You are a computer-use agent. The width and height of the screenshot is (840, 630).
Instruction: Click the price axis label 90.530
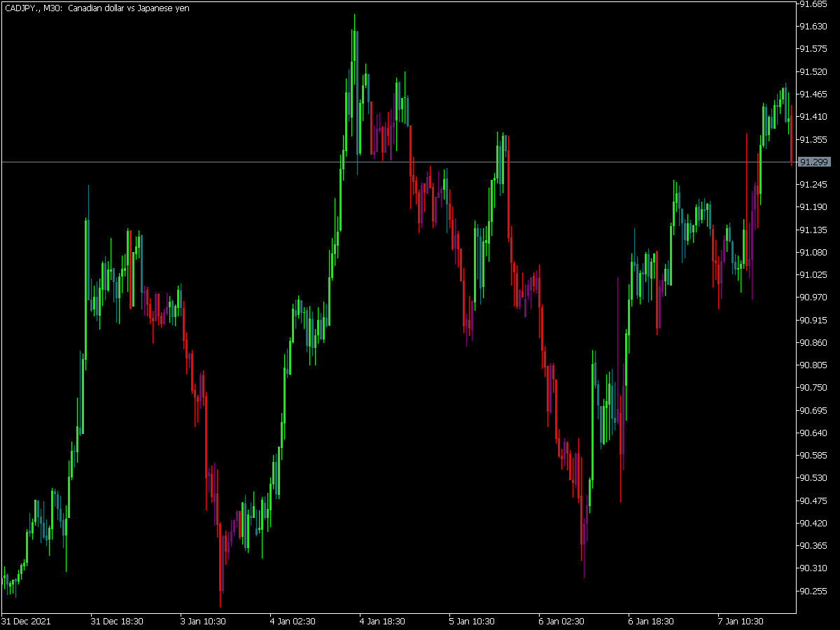pos(812,478)
